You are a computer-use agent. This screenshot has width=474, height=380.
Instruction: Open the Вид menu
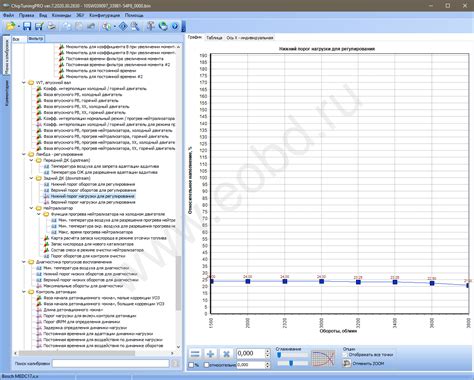point(43,15)
